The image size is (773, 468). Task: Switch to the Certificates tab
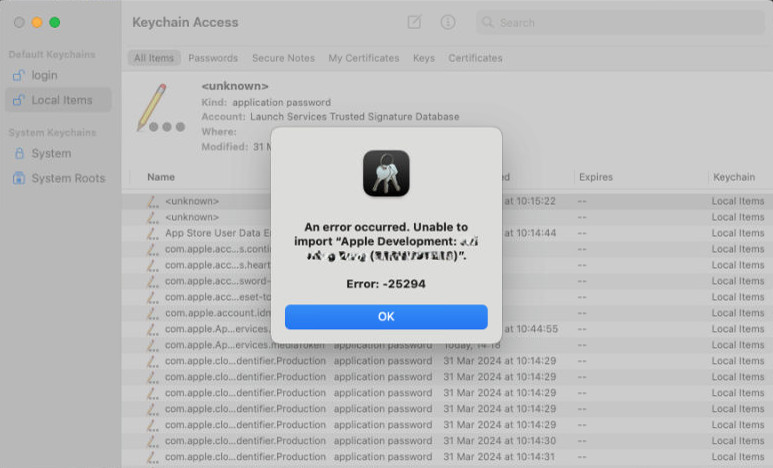coord(475,58)
